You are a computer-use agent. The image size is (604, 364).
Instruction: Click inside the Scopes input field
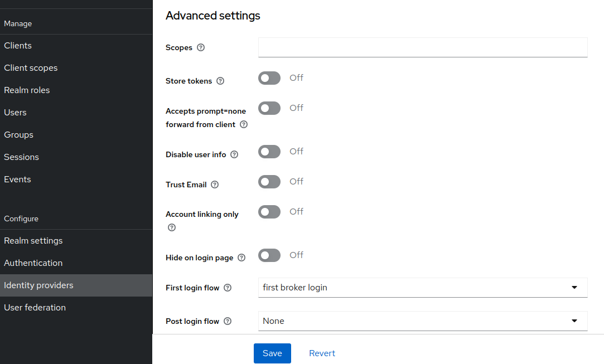422,47
